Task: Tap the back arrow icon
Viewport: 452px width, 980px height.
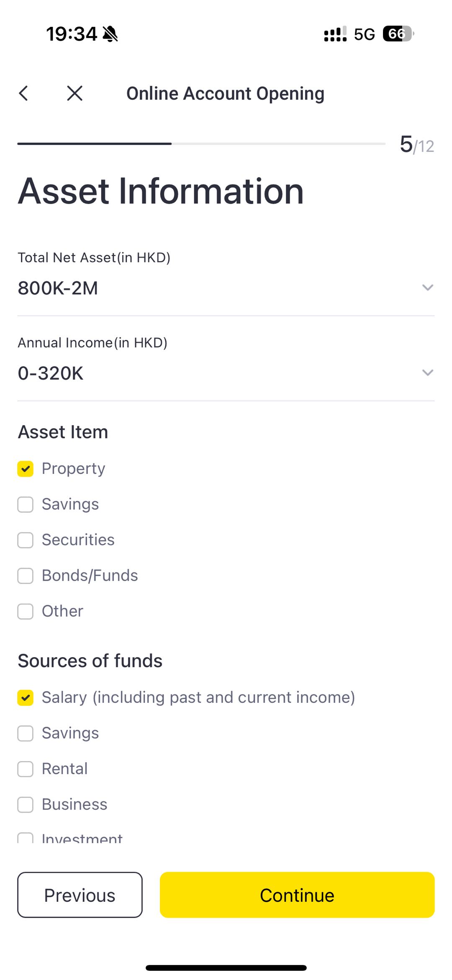Action: [x=24, y=93]
